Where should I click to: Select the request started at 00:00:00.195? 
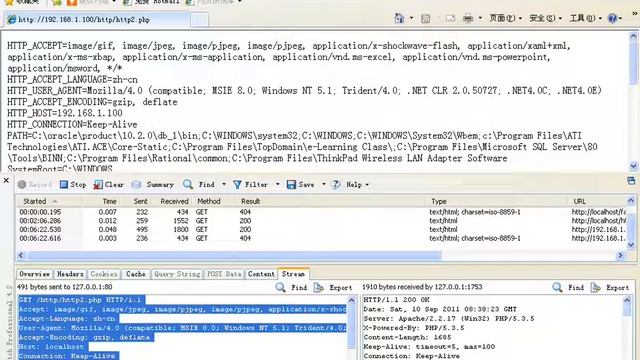(322, 212)
